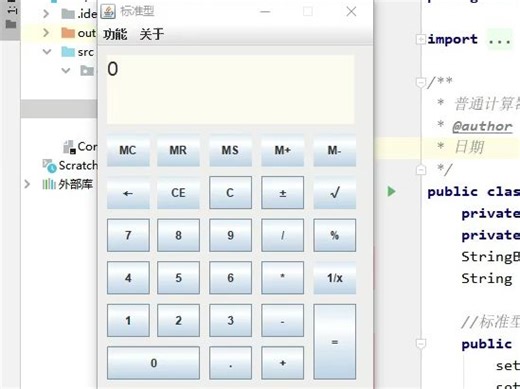Screen dimensions: 520x389
Task: Click the plus + button
Action: (x=282, y=363)
